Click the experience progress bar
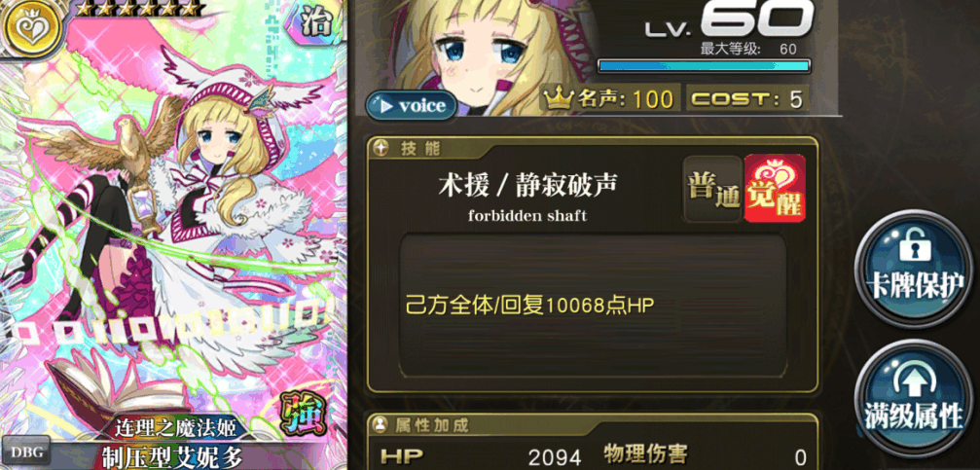This screenshot has height=470, width=980. coord(704,66)
